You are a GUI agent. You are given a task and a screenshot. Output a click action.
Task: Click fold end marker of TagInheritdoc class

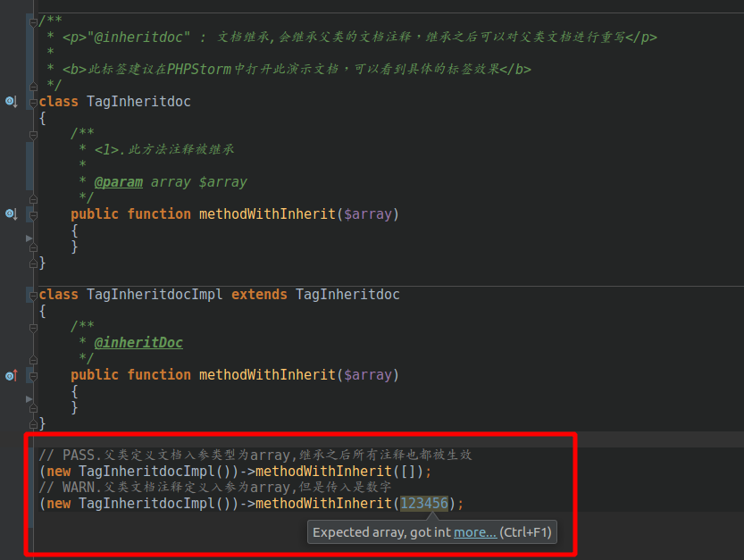coord(33,263)
